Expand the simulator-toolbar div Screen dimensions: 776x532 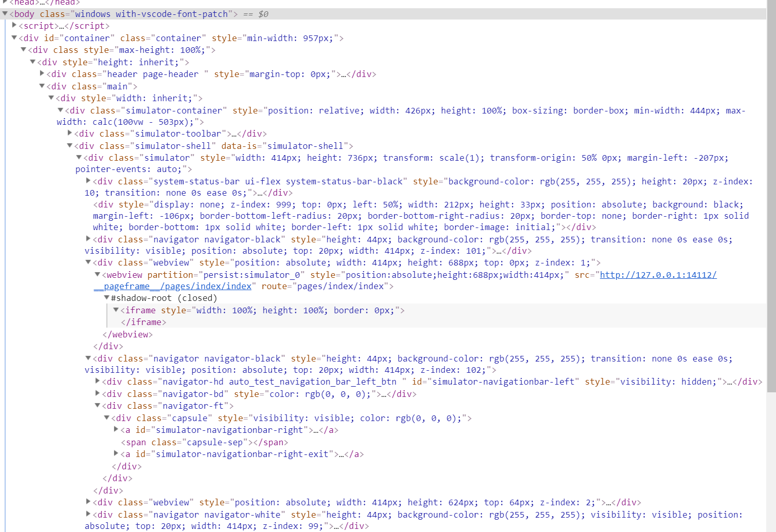[x=70, y=133]
